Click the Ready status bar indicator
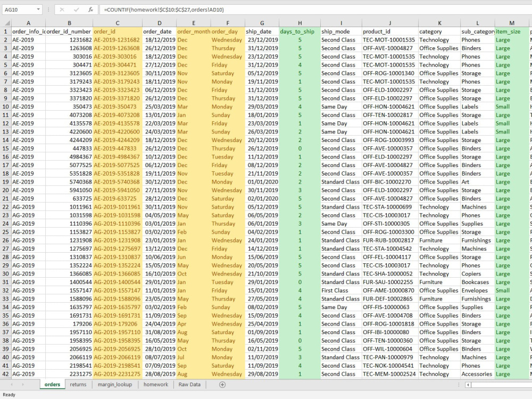 [9, 395]
